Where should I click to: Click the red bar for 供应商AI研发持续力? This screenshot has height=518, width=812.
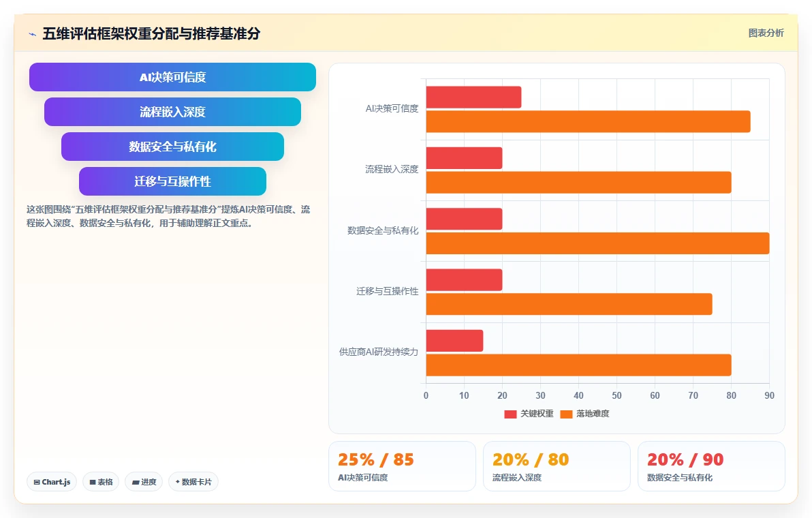point(454,341)
